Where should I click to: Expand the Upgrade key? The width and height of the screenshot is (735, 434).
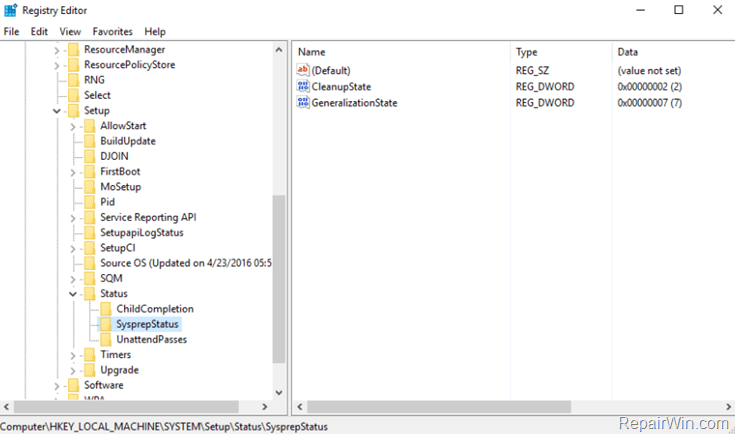pos(73,371)
